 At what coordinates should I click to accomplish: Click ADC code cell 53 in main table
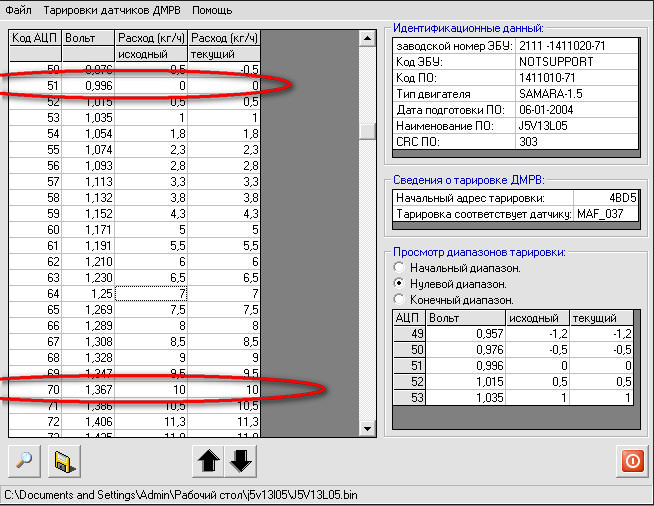[x=35, y=118]
